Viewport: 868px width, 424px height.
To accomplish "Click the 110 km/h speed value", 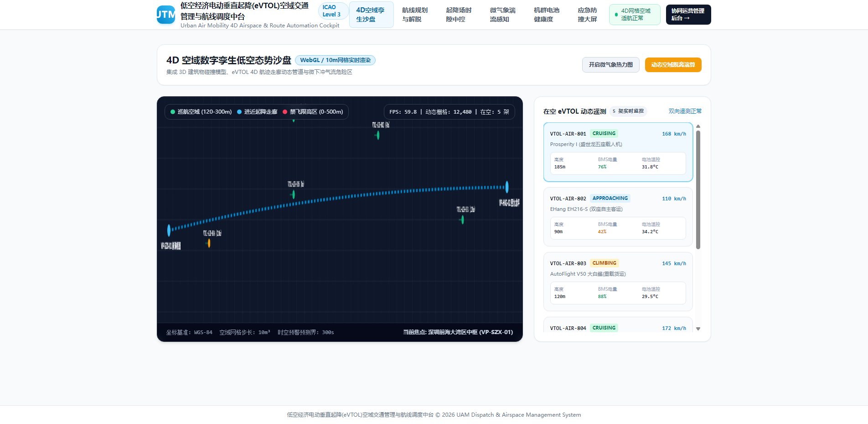I will pyautogui.click(x=674, y=199).
